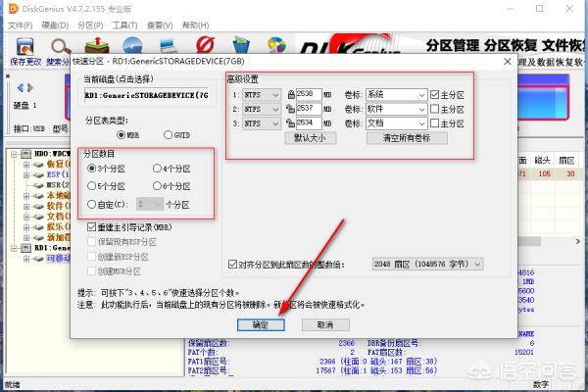Enable 主分区 checkbox for partition 2
This screenshot has height=392, width=588.
coord(435,109)
